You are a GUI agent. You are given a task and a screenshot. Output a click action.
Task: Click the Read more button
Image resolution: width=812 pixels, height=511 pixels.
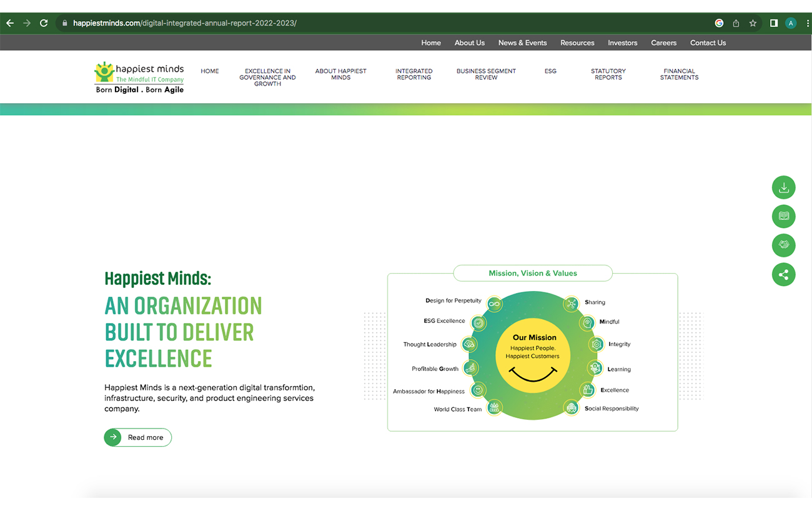tap(138, 437)
